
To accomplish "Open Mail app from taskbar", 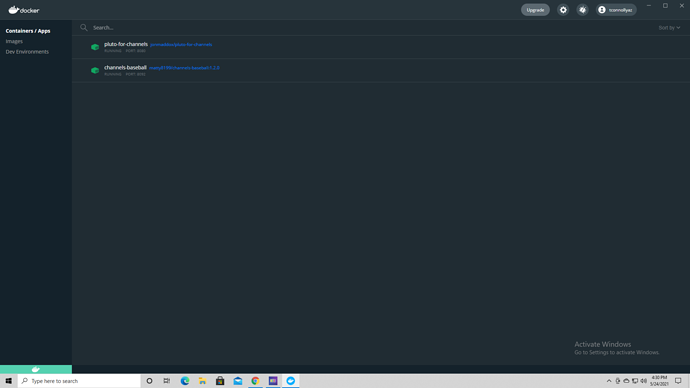I will (x=238, y=381).
